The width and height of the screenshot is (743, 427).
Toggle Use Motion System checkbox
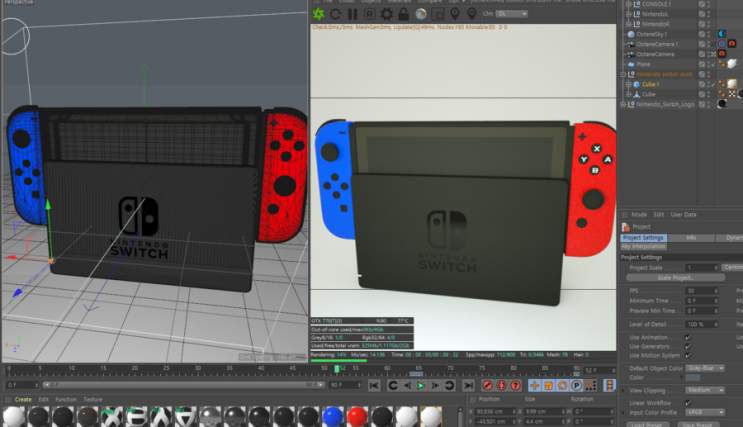688,355
